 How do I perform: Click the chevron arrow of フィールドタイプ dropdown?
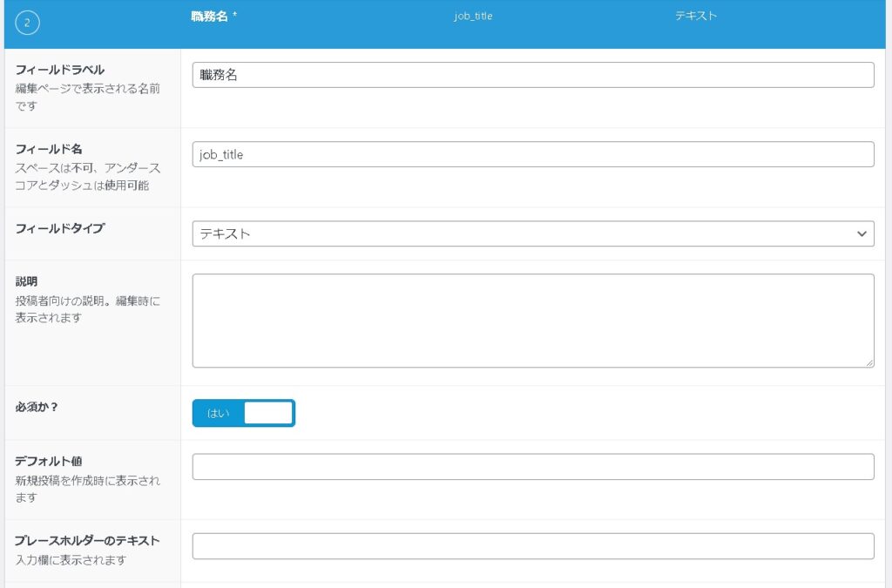click(x=862, y=233)
